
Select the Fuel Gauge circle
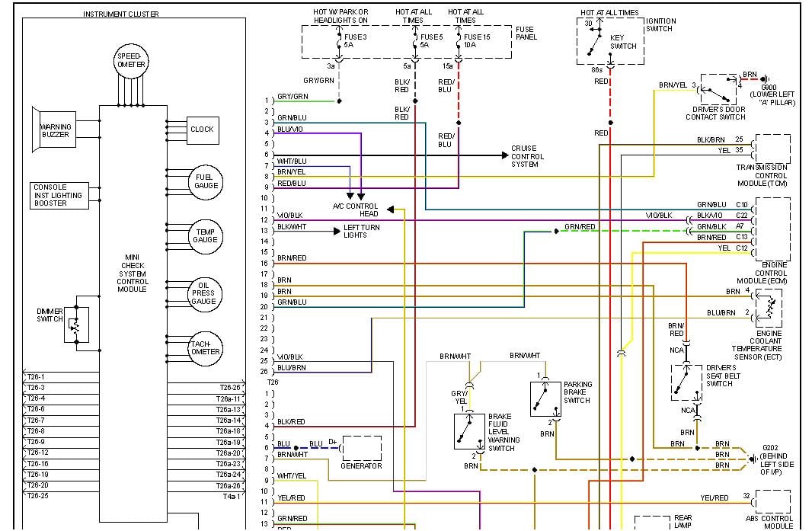[206, 182]
